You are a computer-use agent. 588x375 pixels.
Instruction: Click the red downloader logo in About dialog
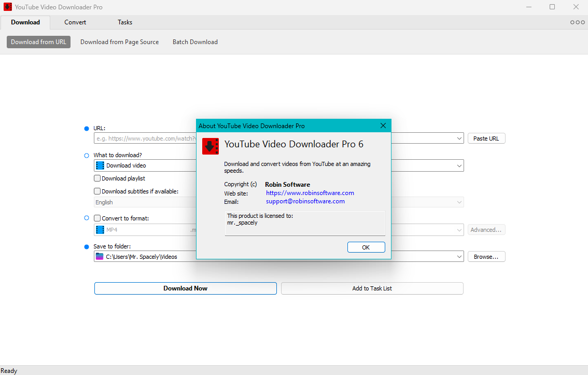coord(211,146)
